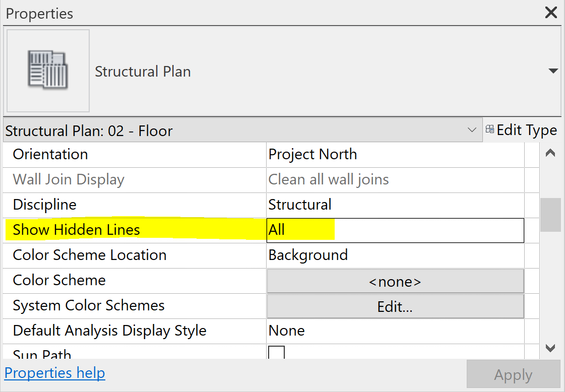
Task: Click the Orientation value Project North
Action: pos(312,154)
